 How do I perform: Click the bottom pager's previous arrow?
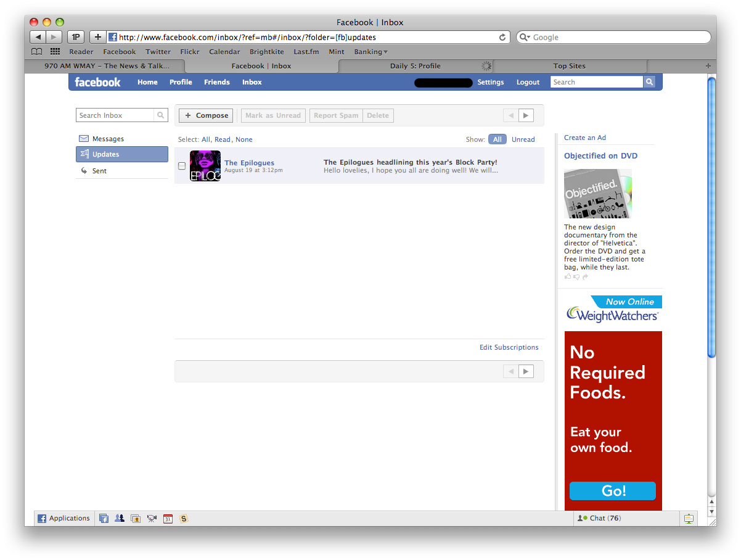click(510, 371)
